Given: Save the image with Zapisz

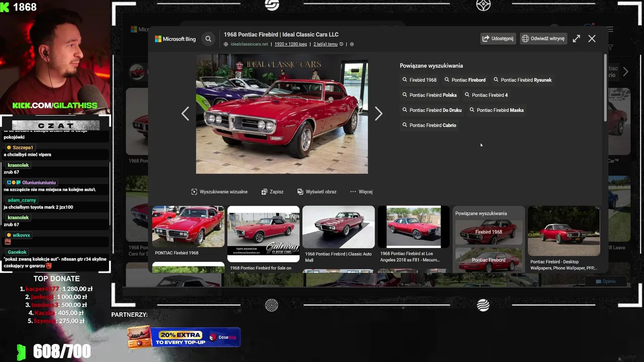Looking at the screenshot, I should (x=272, y=192).
